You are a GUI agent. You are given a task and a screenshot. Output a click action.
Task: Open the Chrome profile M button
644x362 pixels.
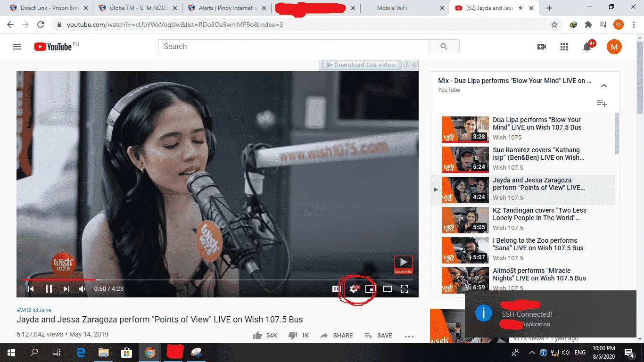coord(619,25)
